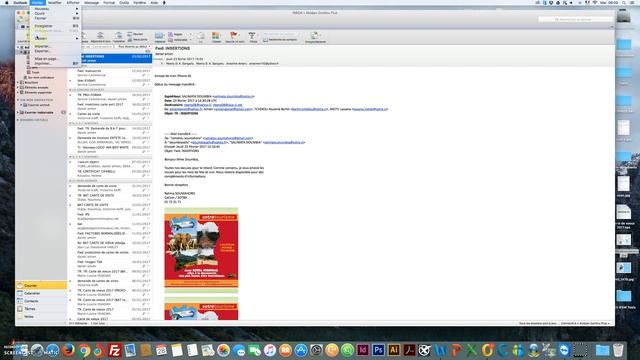Viewport: 640px width, 360px height.
Task: Open the Fwd: Images TSA message
Action: pos(110,264)
